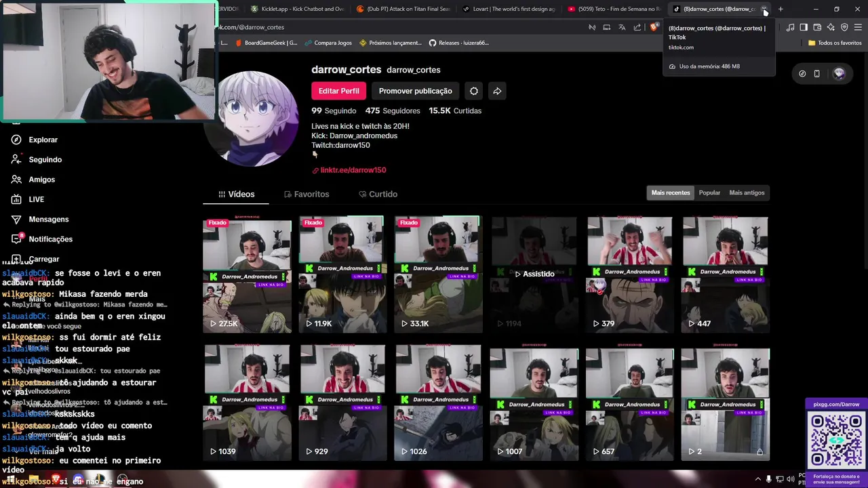Image resolution: width=868 pixels, height=488 pixels.
Task: Click the volume icon in system tray
Action: click(x=790, y=479)
